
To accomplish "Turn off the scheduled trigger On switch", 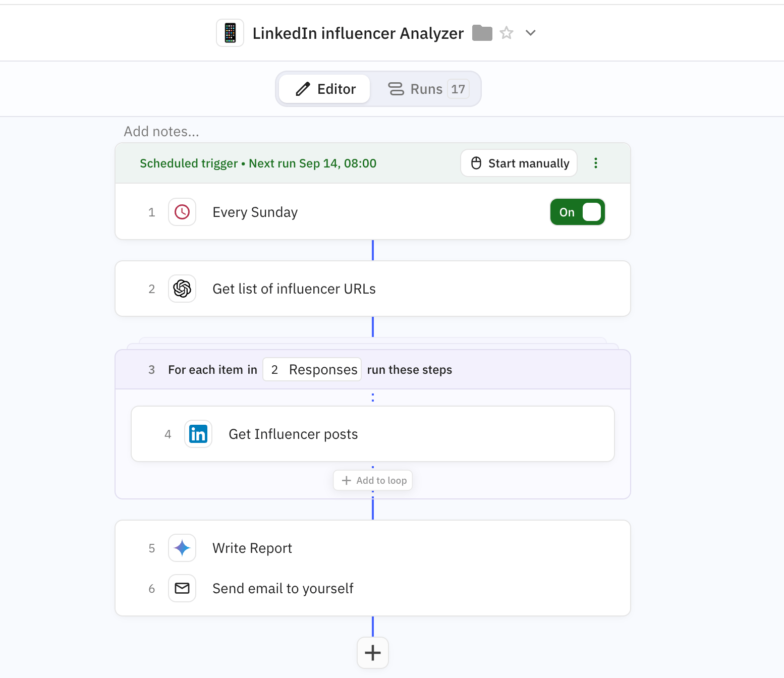I will (577, 212).
